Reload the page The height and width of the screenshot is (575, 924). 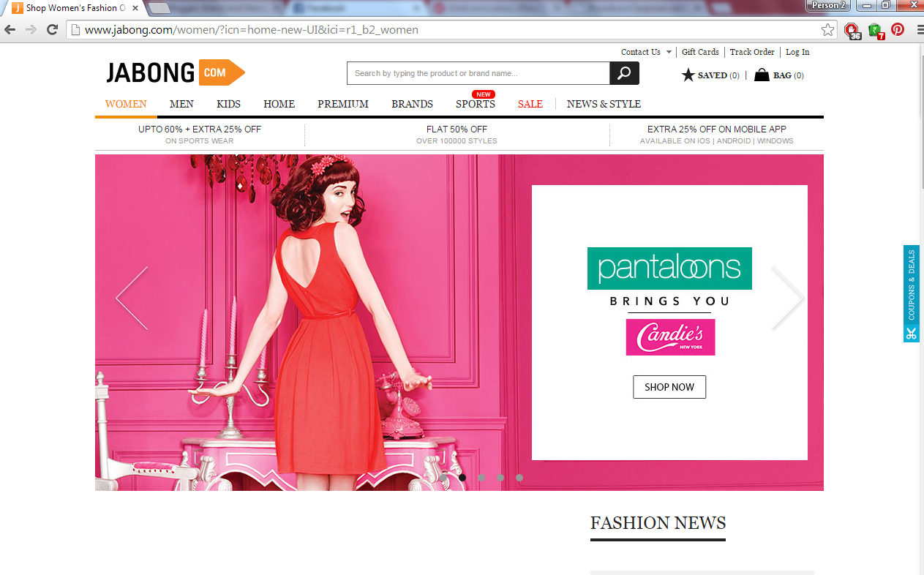pos(50,30)
